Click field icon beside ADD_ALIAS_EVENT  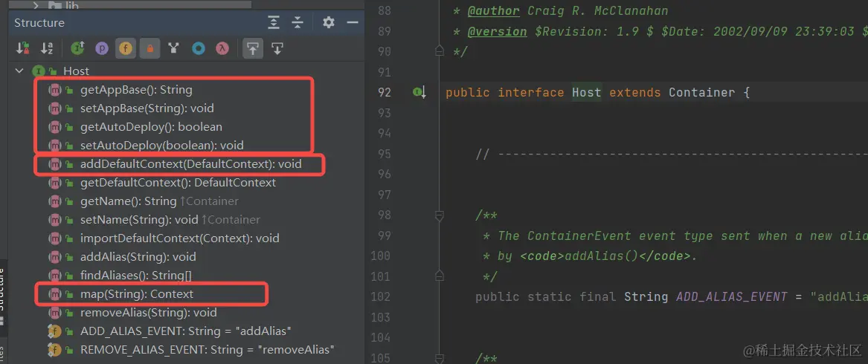point(54,331)
